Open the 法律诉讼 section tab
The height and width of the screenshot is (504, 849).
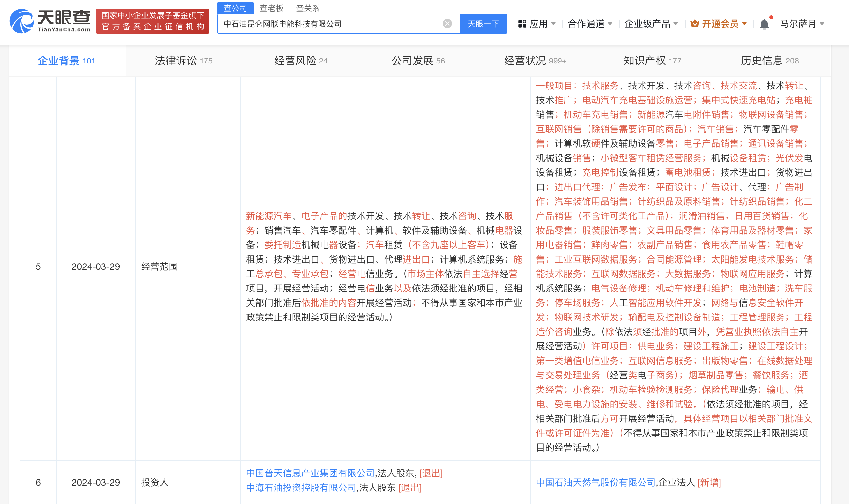(183, 61)
